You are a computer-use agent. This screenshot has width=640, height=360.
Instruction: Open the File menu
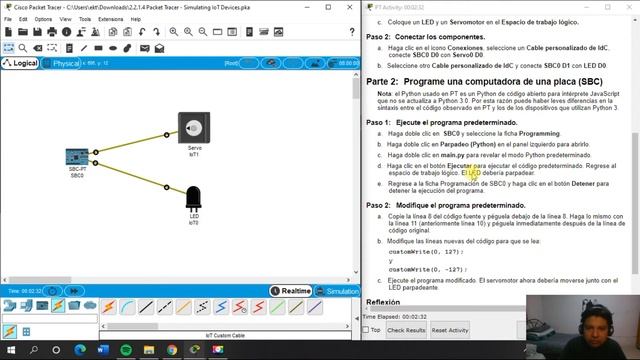click(x=8, y=19)
